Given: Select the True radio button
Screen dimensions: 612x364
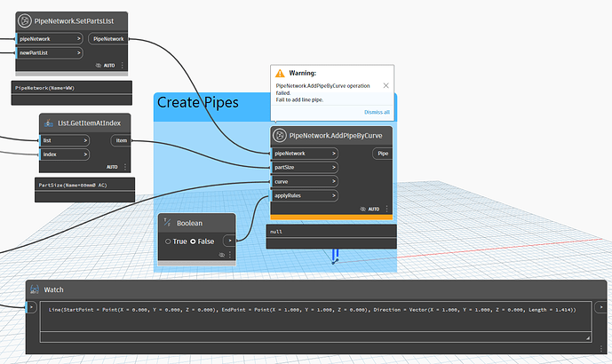Looking at the screenshot, I should (x=168, y=241).
